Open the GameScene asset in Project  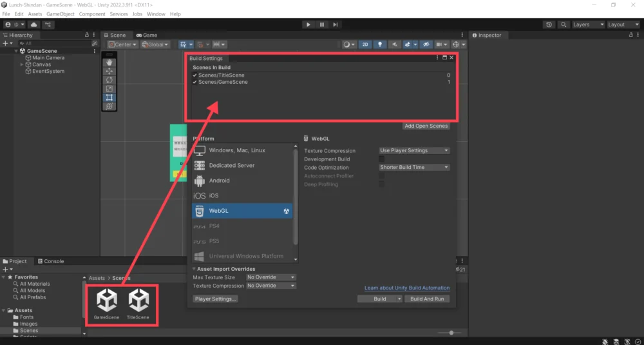(106, 304)
